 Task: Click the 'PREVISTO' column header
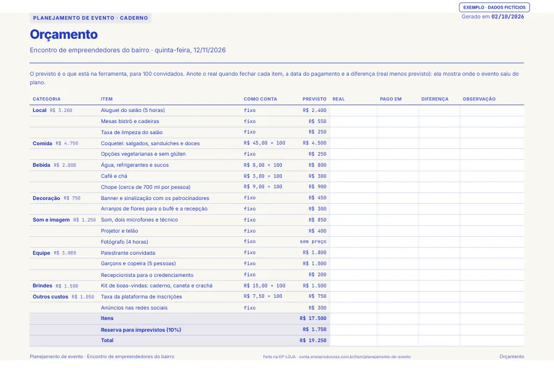pos(315,99)
